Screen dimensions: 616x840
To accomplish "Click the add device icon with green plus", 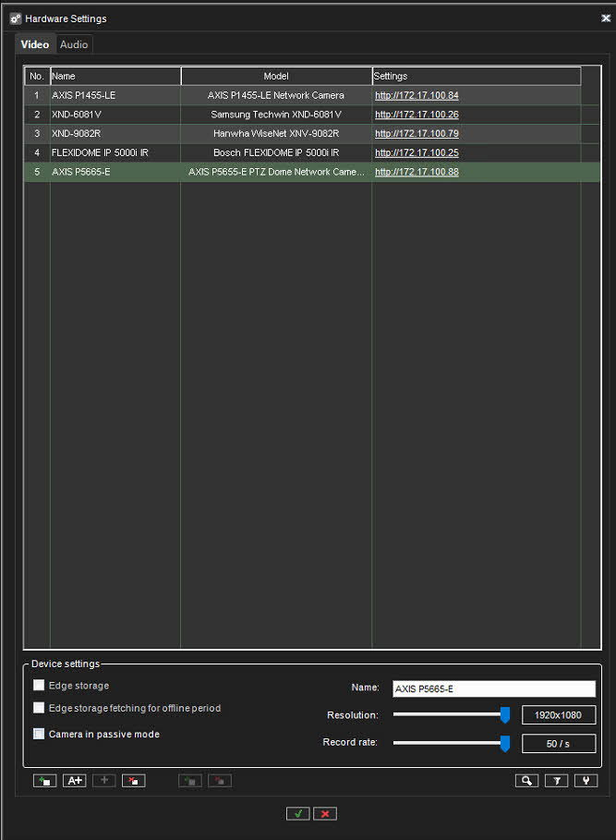I will (43, 781).
